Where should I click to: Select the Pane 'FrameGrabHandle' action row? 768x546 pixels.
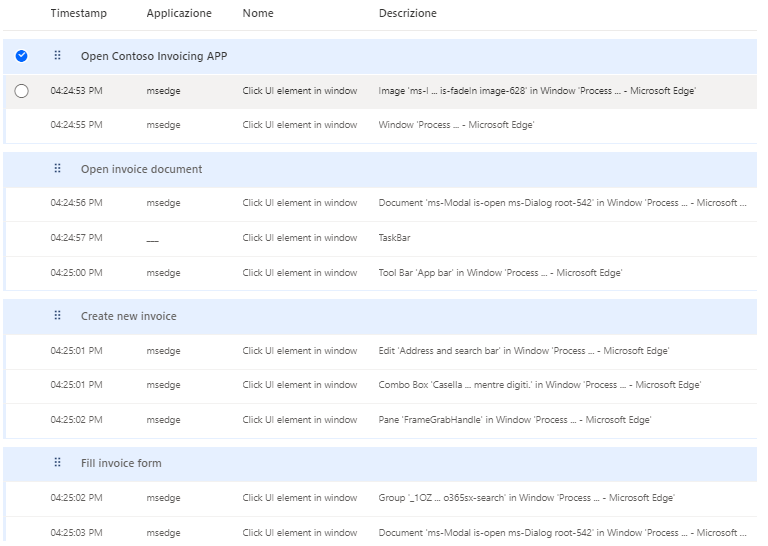coord(514,420)
